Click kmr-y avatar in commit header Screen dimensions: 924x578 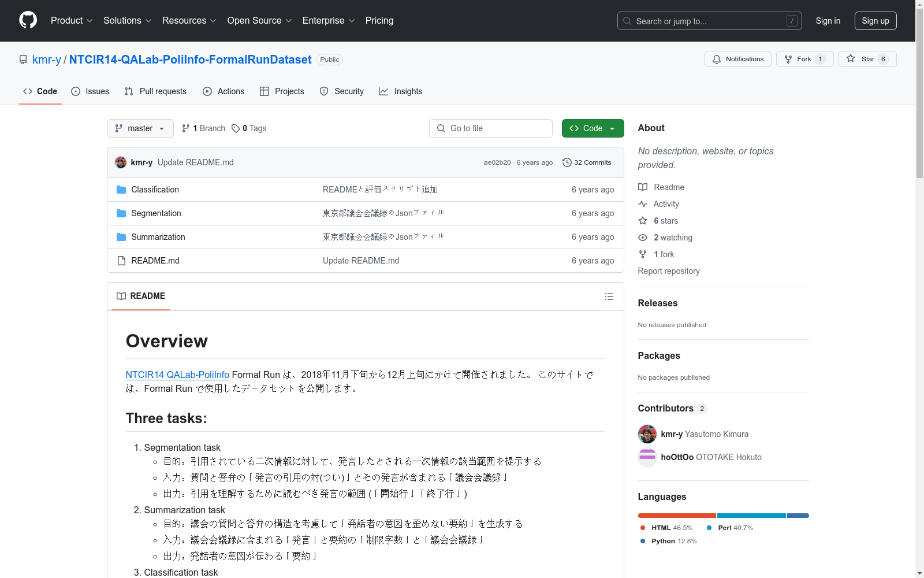[121, 162]
